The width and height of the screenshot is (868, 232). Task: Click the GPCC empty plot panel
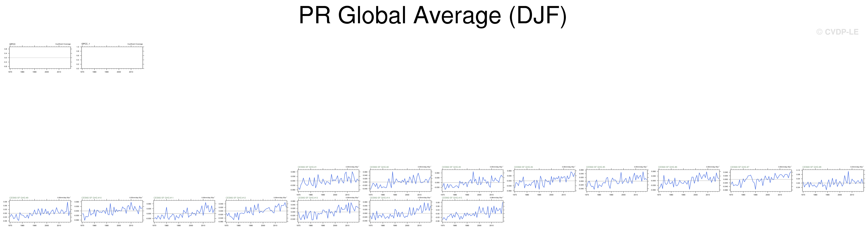[x=40, y=58]
